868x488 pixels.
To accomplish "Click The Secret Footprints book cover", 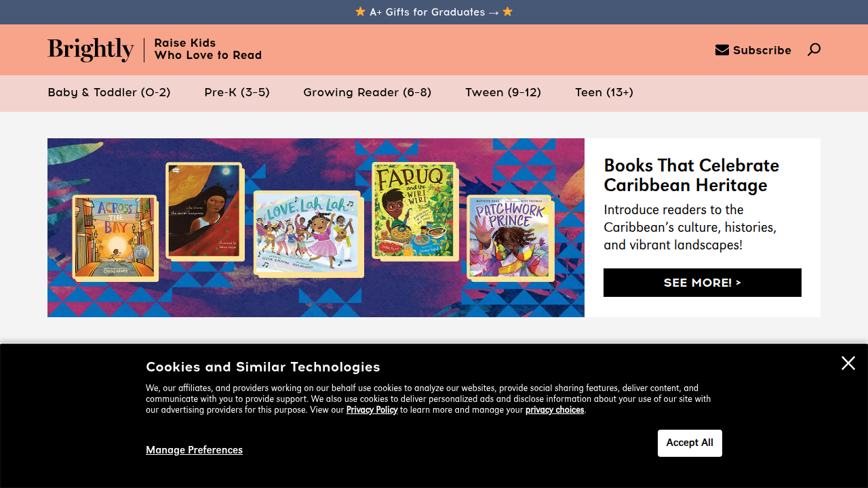I will [205, 211].
